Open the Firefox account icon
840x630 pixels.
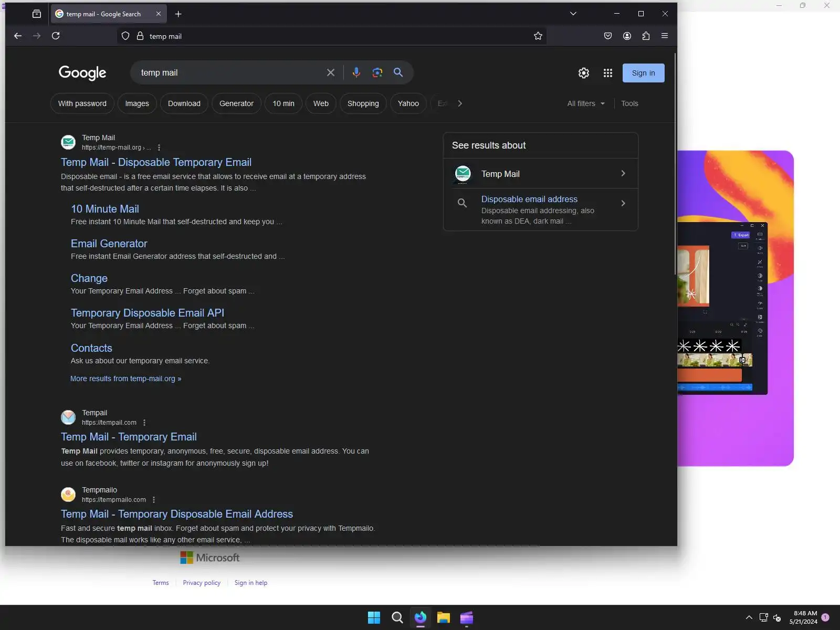pos(627,36)
